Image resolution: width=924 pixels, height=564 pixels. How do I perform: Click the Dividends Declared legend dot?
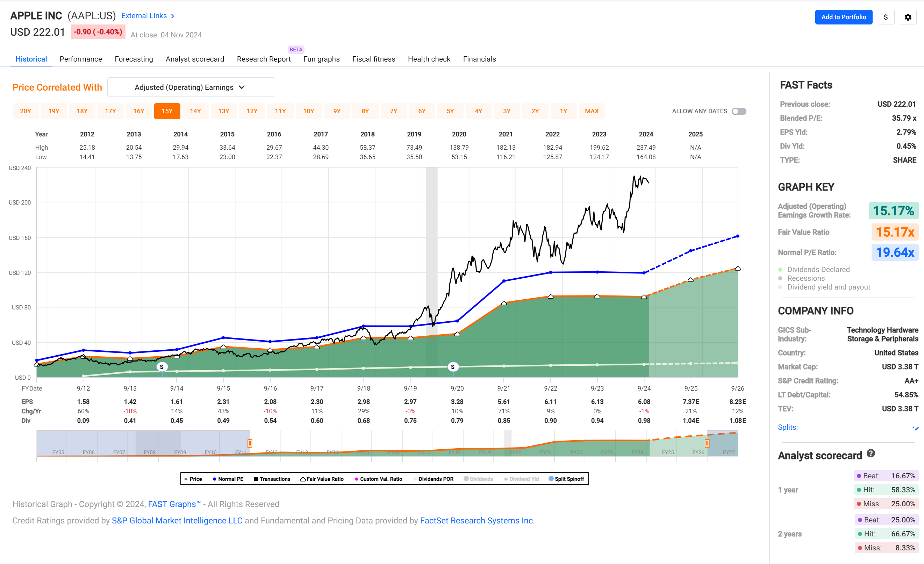(780, 270)
